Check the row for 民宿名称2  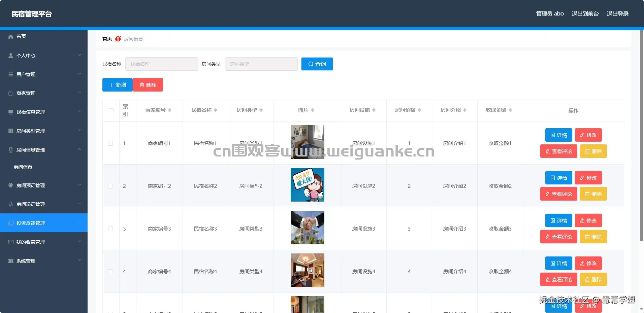[110, 186]
